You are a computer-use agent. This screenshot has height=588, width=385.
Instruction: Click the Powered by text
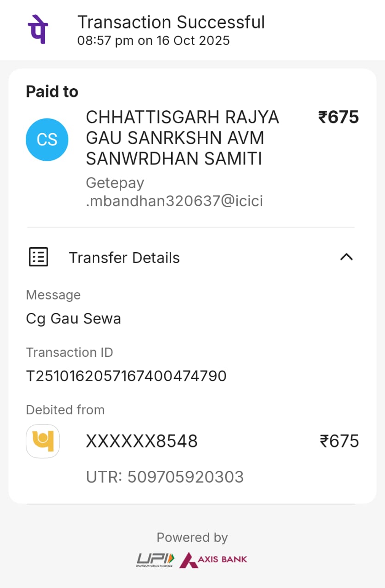click(192, 537)
